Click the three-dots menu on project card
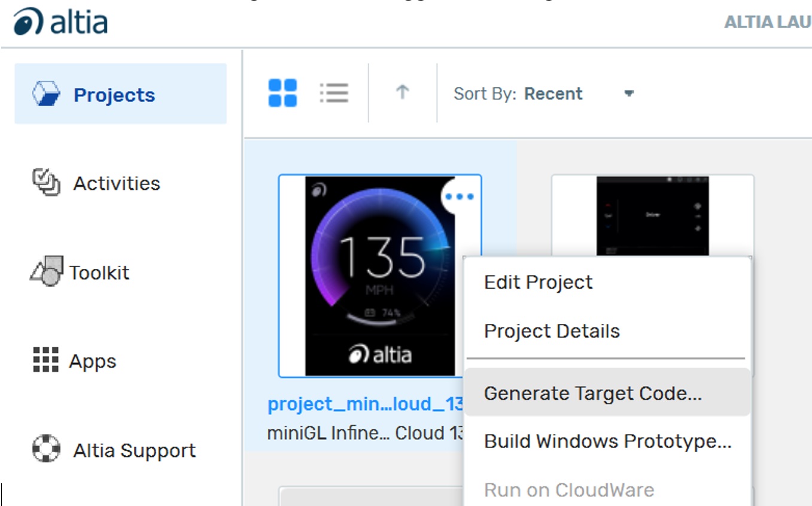The image size is (812, 506). click(x=460, y=196)
